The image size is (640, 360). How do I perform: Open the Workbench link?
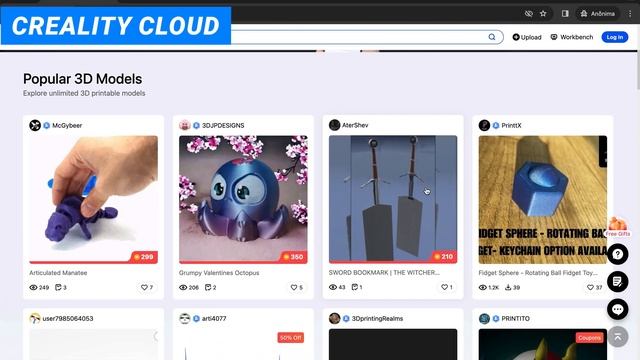(x=572, y=37)
